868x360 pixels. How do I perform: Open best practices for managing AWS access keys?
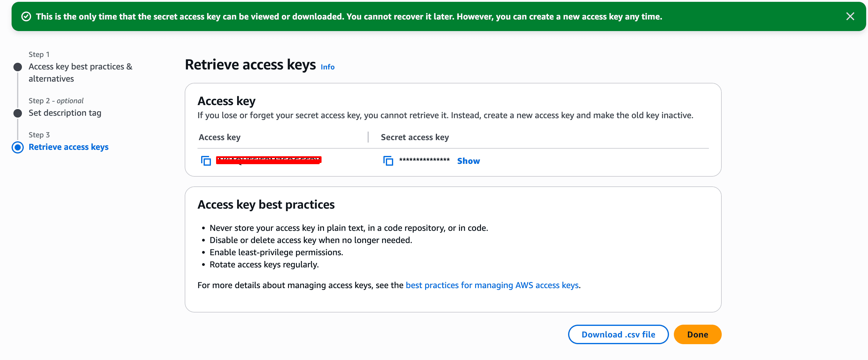coord(492,285)
